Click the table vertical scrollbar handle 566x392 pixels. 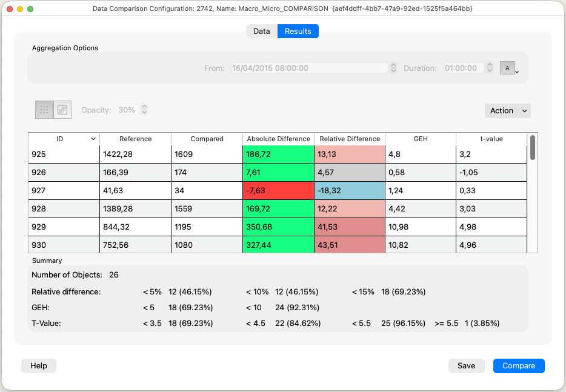click(533, 147)
